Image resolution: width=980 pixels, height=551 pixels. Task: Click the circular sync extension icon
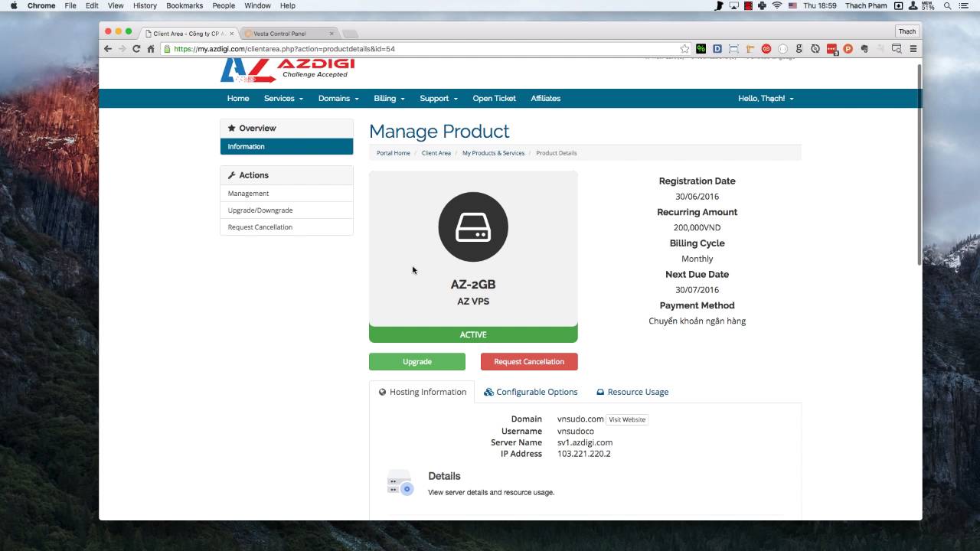tap(815, 48)
